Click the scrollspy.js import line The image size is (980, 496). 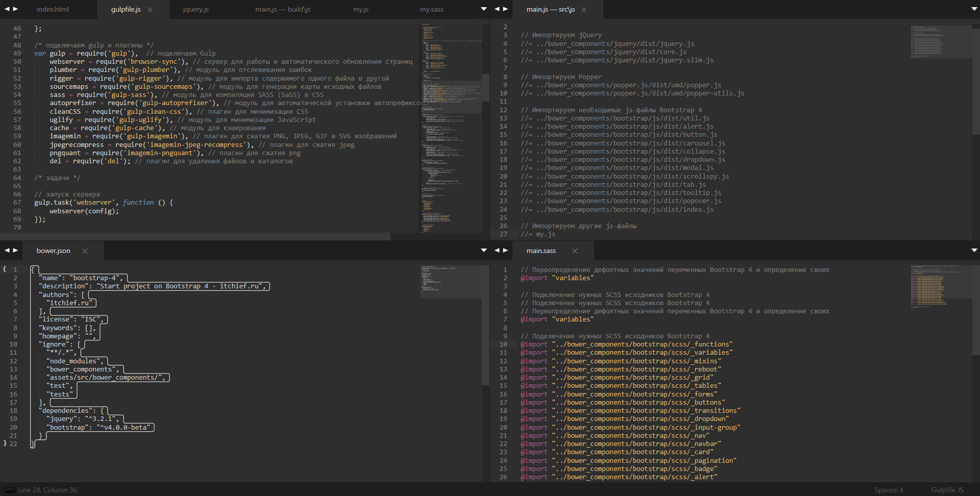[625, 177]
